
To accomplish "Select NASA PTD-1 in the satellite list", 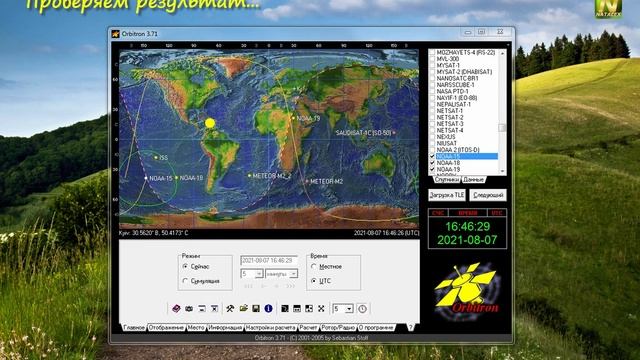I will (x=452, y=91).
